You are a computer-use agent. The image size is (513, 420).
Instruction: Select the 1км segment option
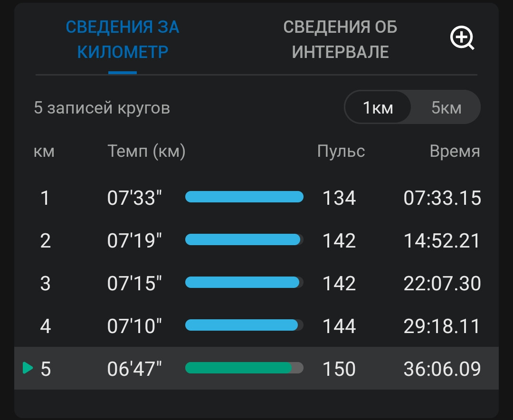pyautogui.click(x=378, y=107)
